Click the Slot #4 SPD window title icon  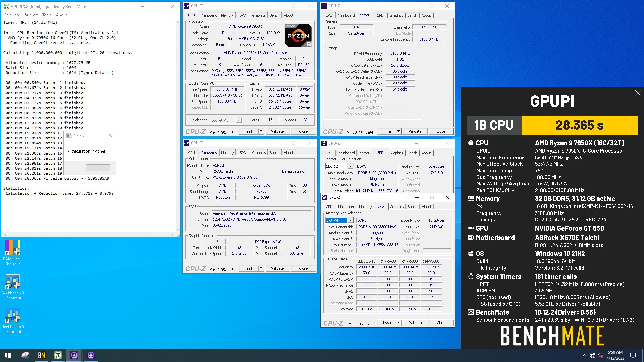tap(325, 197)
